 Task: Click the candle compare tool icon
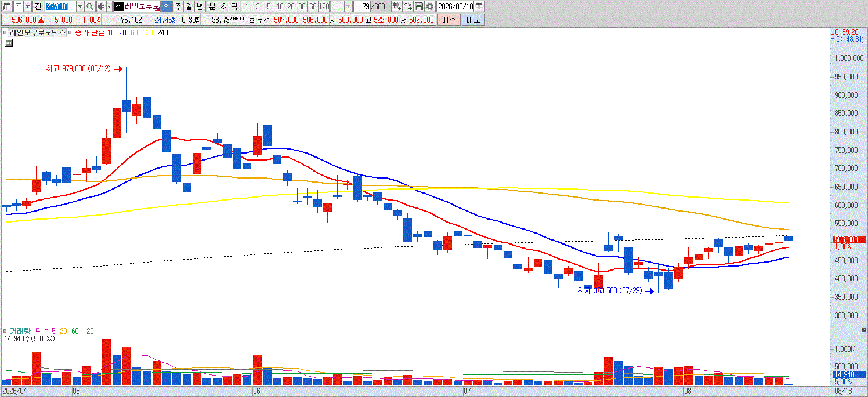tap(396, 6)
